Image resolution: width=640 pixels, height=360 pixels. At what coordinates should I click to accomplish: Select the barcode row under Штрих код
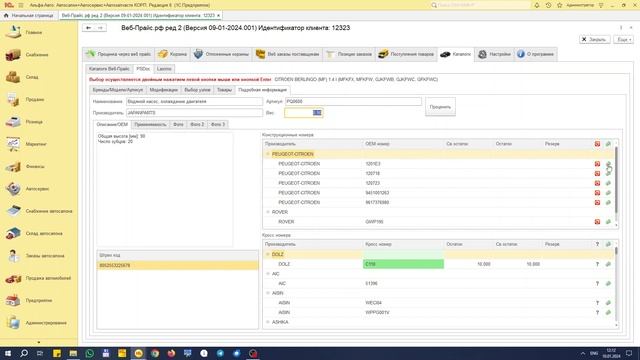click(178, 265)
